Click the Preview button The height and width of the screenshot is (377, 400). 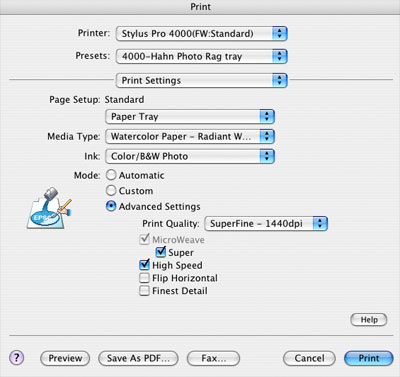click(65, 358)
